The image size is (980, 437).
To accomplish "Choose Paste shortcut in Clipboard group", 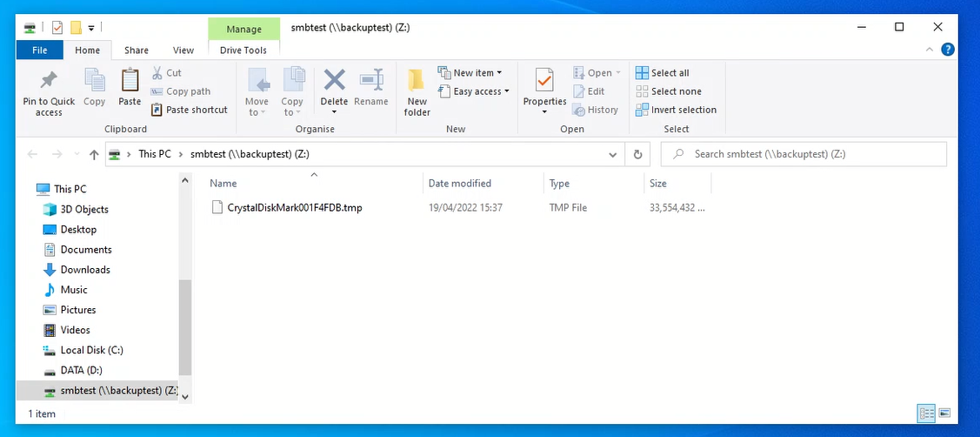I will pyautogui.click(x=190, y=110).
